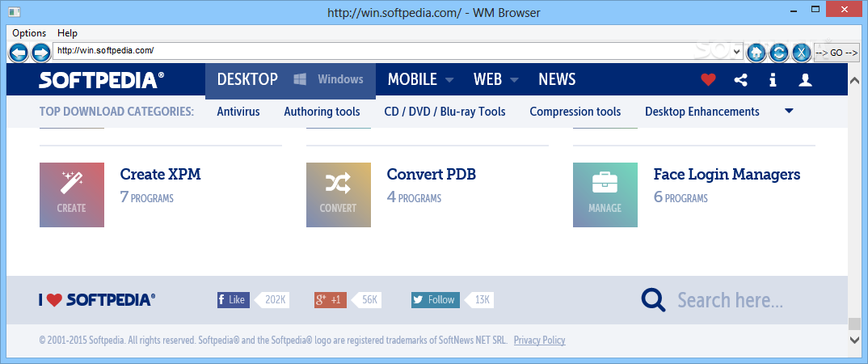The height and width of the screenshot is (364, 868).
Task: Click the 56K Google plus count
Action: [368, 300]
